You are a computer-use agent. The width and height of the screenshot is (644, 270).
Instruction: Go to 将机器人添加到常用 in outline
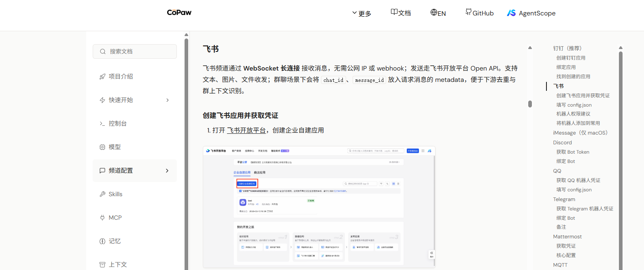point(578,123)
